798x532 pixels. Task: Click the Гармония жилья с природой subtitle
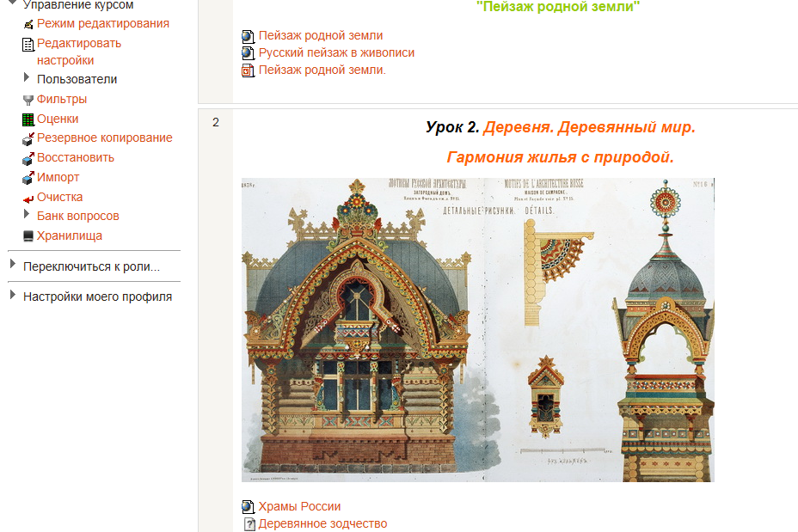561,157
